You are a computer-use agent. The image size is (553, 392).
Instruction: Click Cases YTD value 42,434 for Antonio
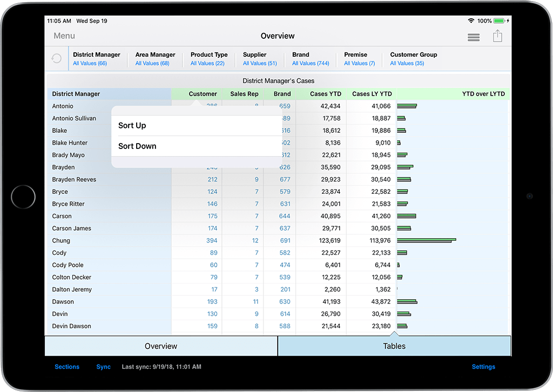[331, 106]
